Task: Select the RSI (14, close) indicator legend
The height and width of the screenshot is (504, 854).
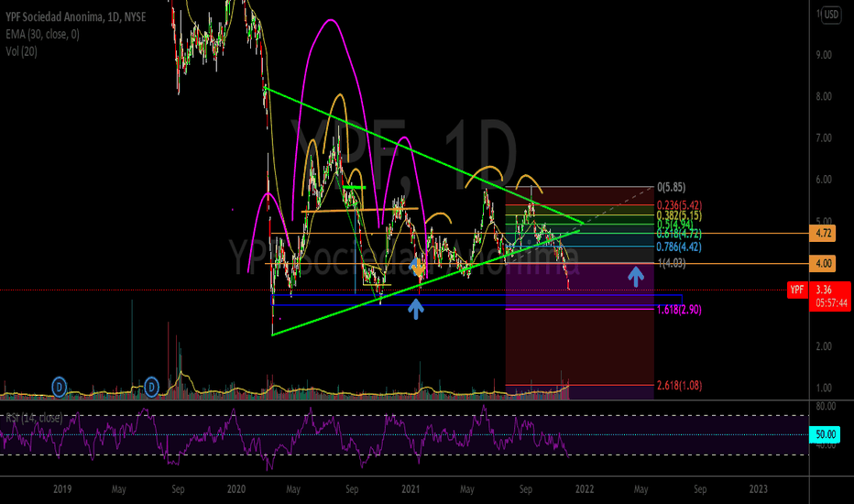Action: click(34, 418)
